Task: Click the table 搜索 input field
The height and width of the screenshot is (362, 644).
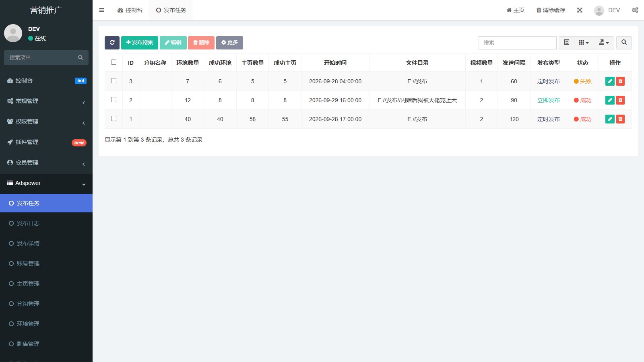Action: tap(518, 43)
